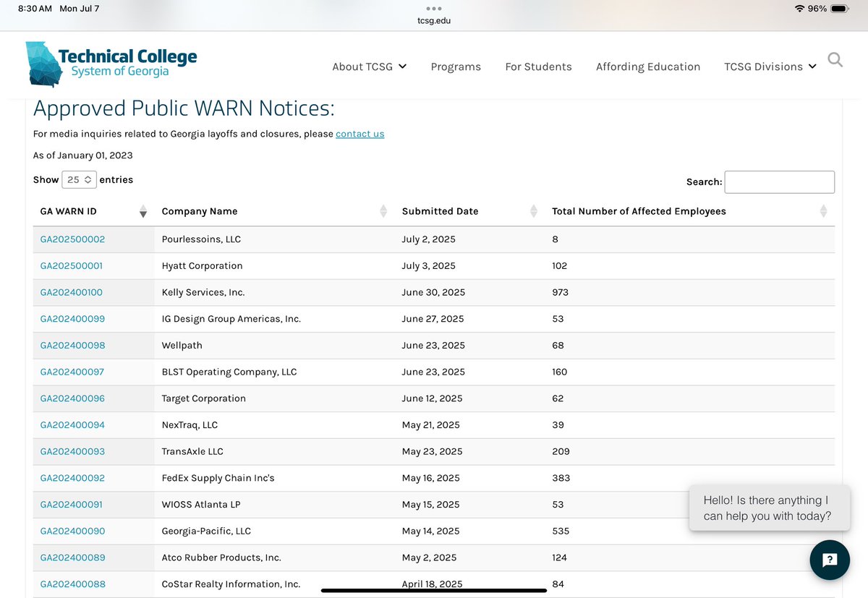Sort table by Submitted Date arrows
Image resolution: width=868 pixels, height=598 pixels.
pyautogui.click(x=534, y=211)
